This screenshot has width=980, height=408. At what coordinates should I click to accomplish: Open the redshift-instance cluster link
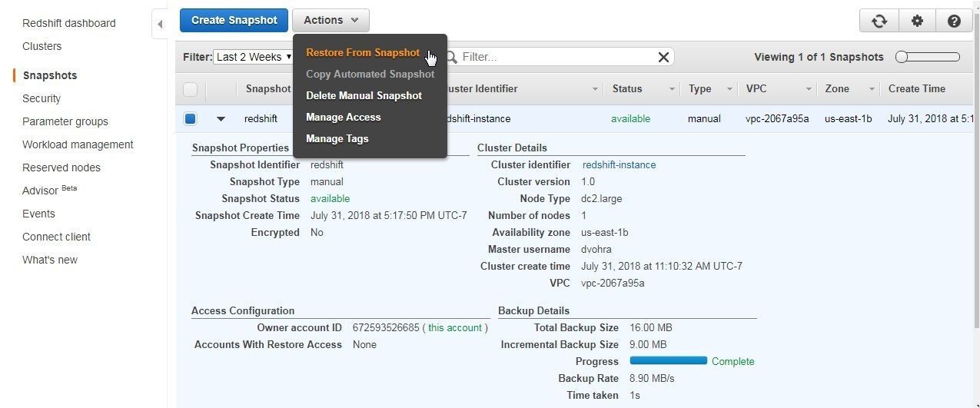[x=619, y=164]
